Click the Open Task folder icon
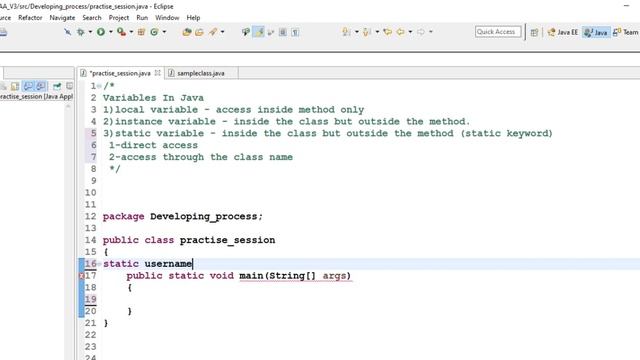This screenshot has height=360, width=640. point(199,32)
